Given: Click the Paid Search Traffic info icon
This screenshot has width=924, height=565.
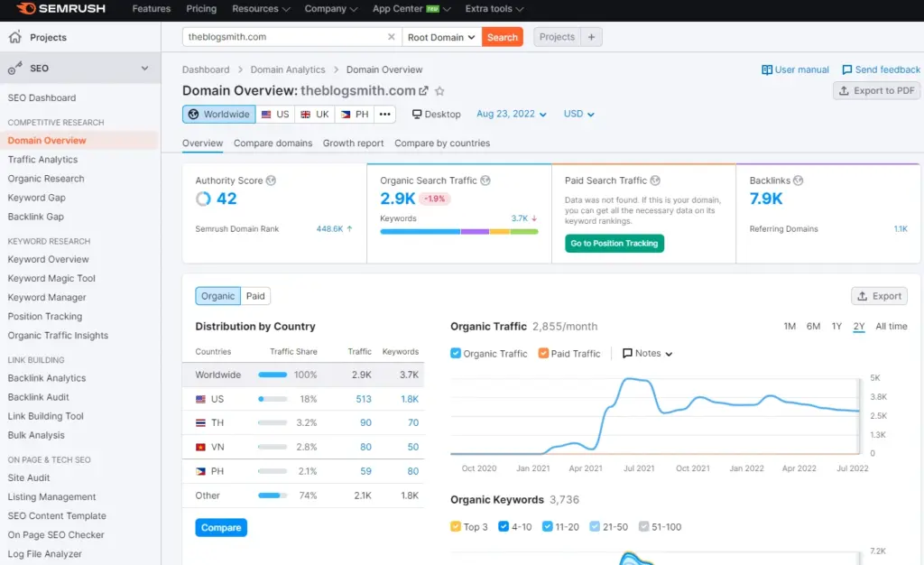Looking at the screenshot, I should coord(655,181).
